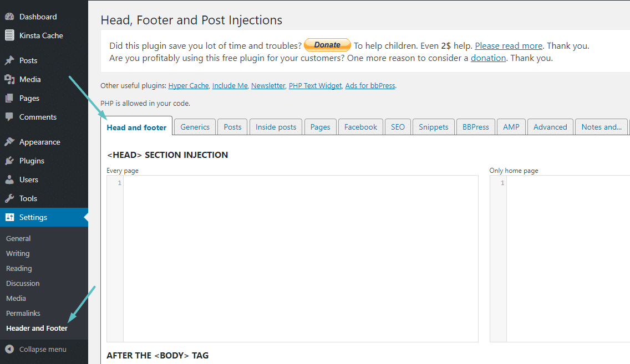Screen dimensions: 630x364
Task: Select the Posts pushpin icon
Action: click(9, 60)
